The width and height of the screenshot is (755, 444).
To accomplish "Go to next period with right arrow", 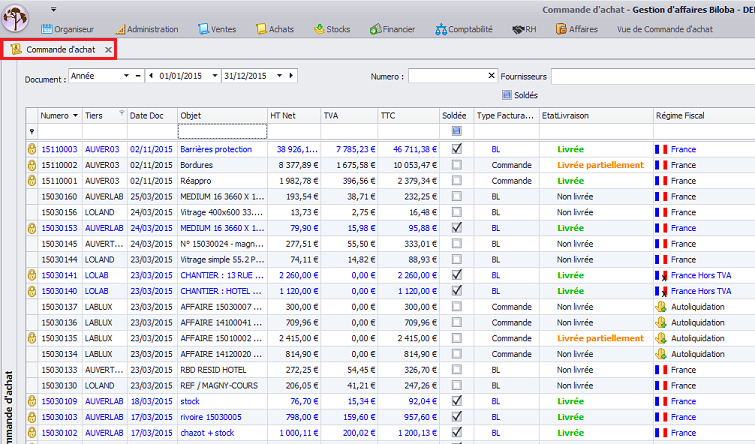I will 291,76.
